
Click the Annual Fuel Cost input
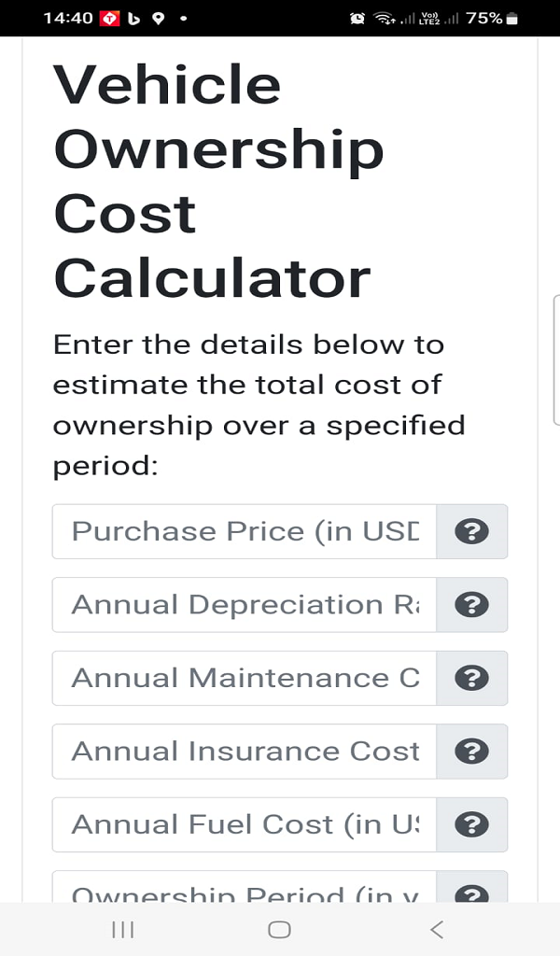tap(243, 825)
